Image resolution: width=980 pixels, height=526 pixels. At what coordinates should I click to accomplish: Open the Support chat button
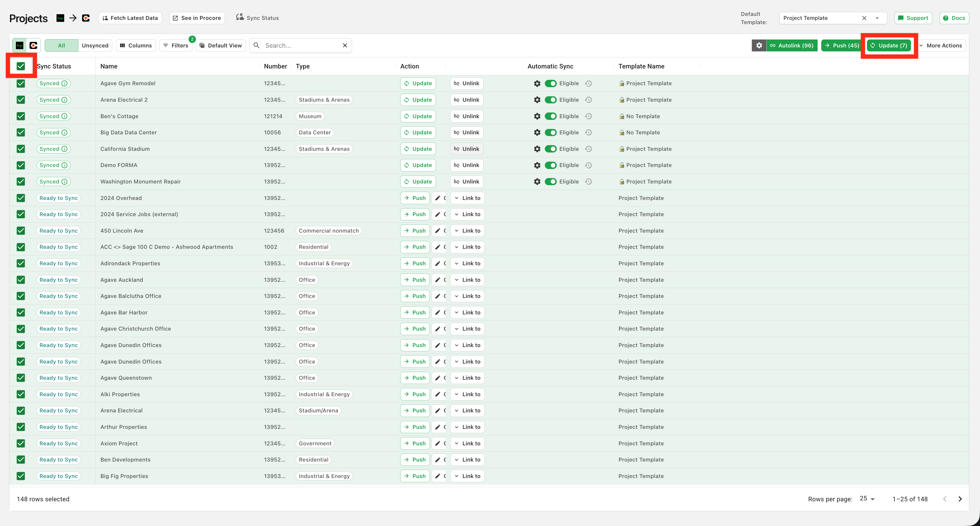(913, 18)
